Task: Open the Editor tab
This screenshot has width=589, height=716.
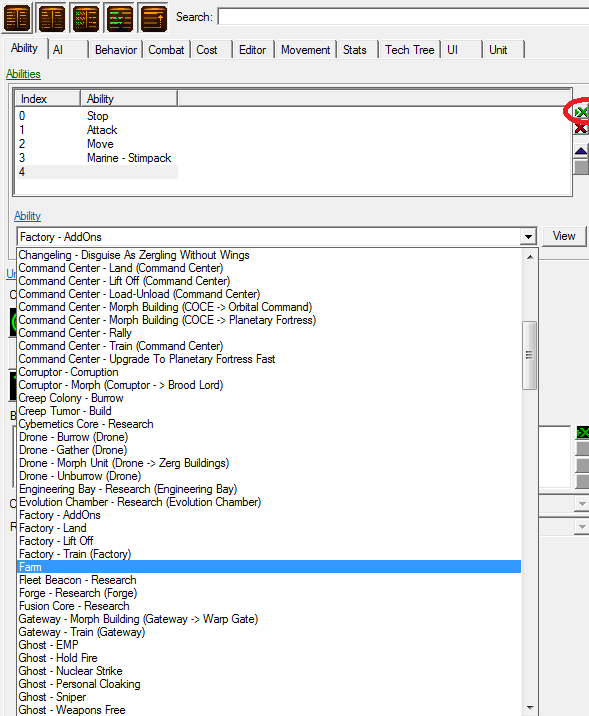Action: tap(252, 50)
